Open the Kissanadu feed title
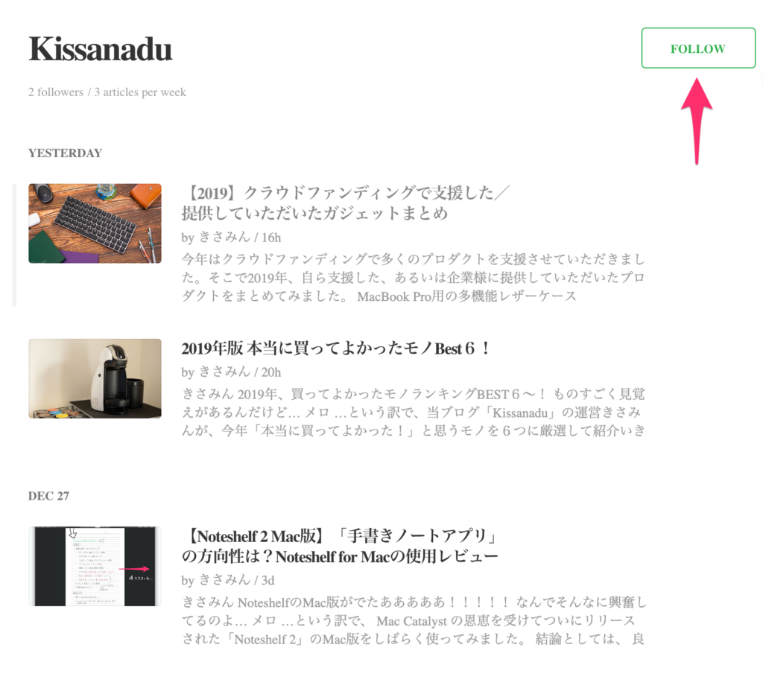Image resolution: width=763 pixels, height=700 pixels. point(101,48)
